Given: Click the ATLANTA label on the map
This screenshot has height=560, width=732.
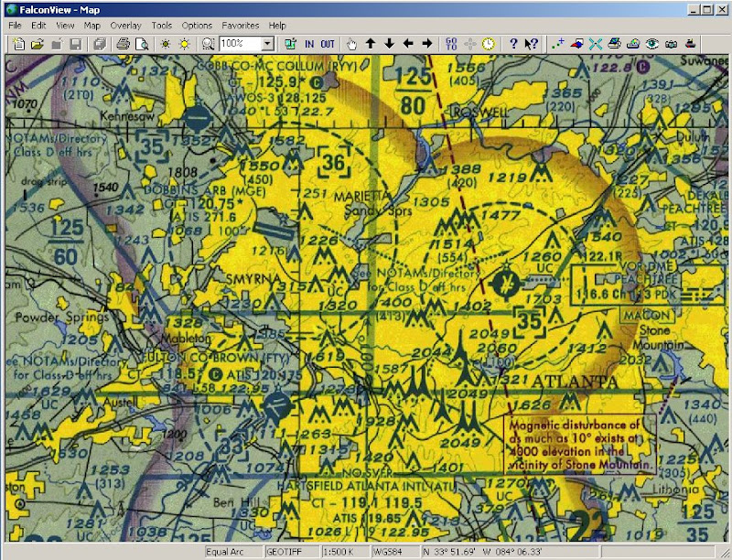Looking at the screenshot, I should tap(574, 382).
